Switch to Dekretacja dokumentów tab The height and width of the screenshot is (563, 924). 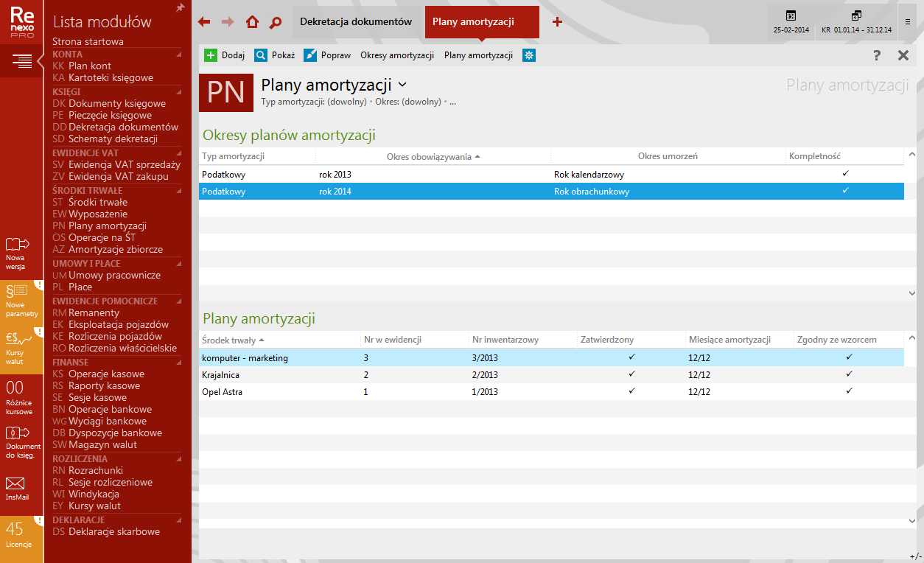[356, 22]
